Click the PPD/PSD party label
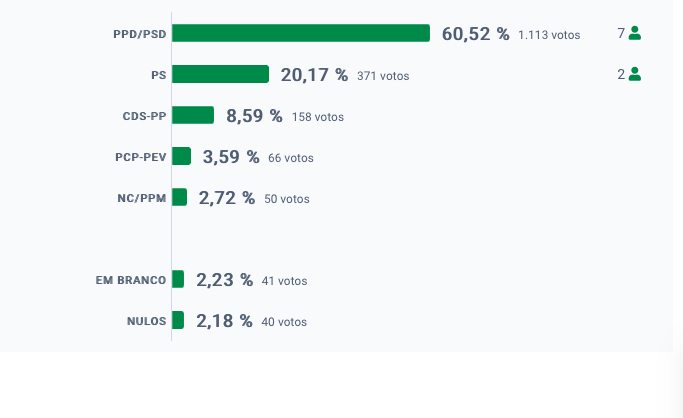Screen dimensions: 683x418 coord(140,34)
